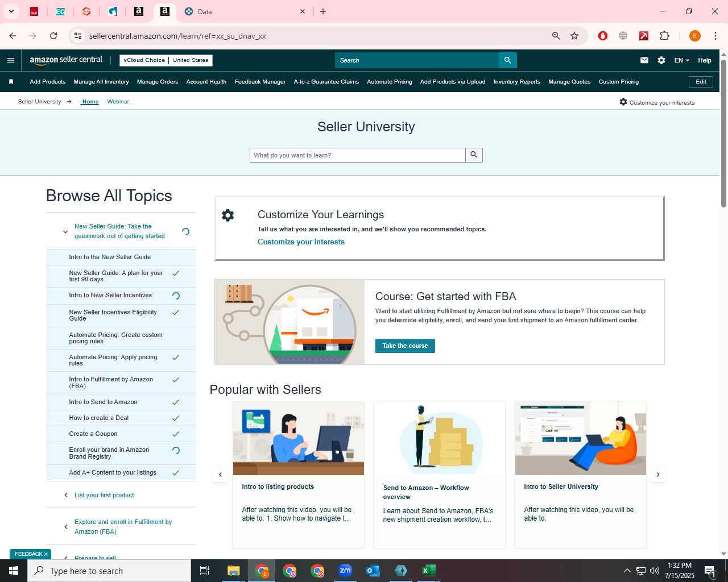Expand Explore and enroll in Fulfillment section
This screenshot has height=582, width=728.
tap(66, 527)
